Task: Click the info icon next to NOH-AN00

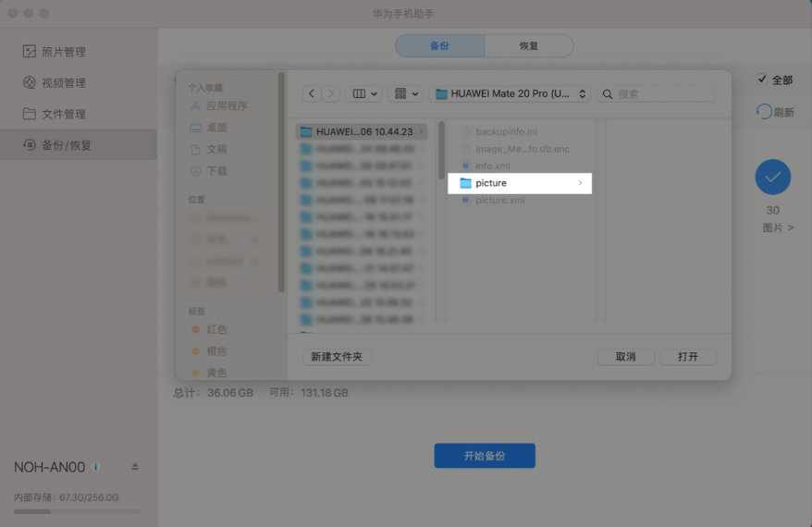Action: (x=96, y=466)
